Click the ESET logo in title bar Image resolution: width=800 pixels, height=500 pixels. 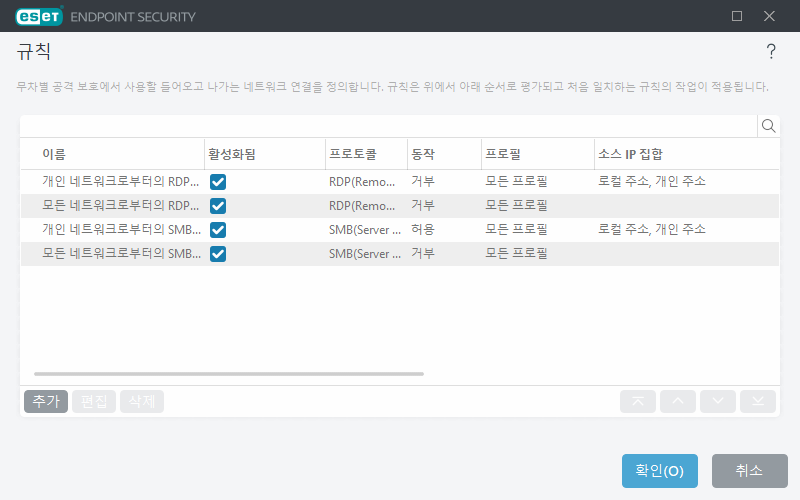tap(39, 16)
